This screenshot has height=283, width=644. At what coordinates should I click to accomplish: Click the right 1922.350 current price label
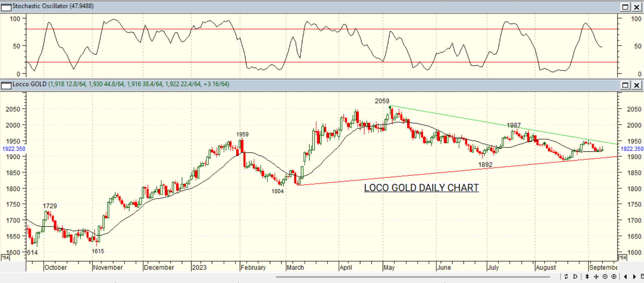point(632,149)
